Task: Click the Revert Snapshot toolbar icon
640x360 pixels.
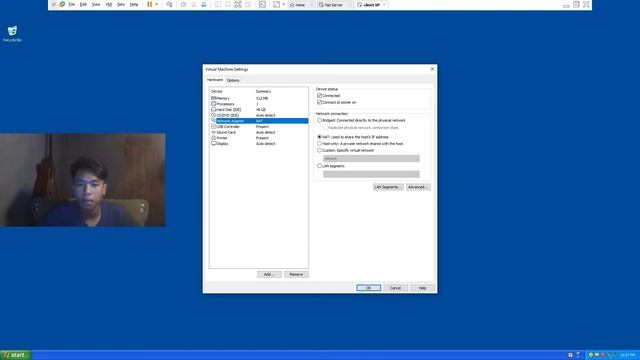Action: pos(193,4)
